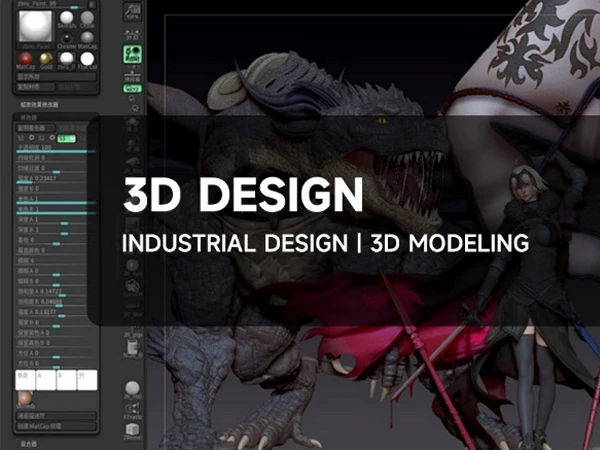600x450 pixels.
Task: Select the SkinShade material sphere
Action: pyautogui.click(x=65, y=19)
